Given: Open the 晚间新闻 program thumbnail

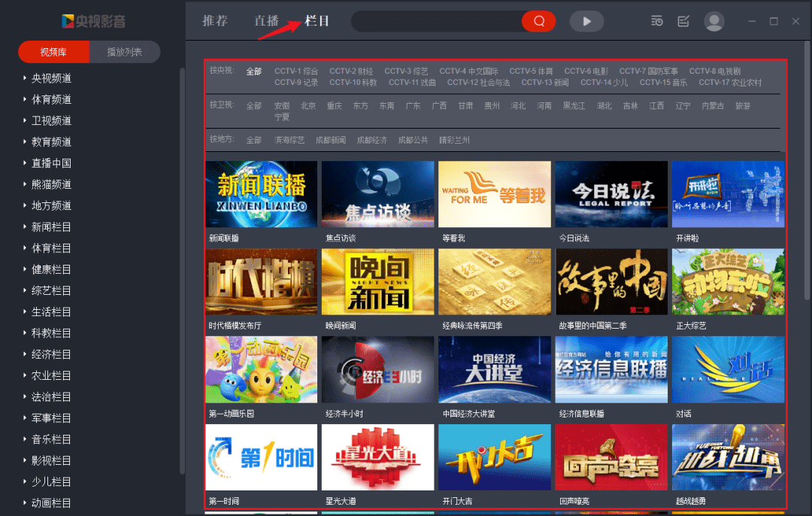Looking at the screenshot, I should 378,282.
